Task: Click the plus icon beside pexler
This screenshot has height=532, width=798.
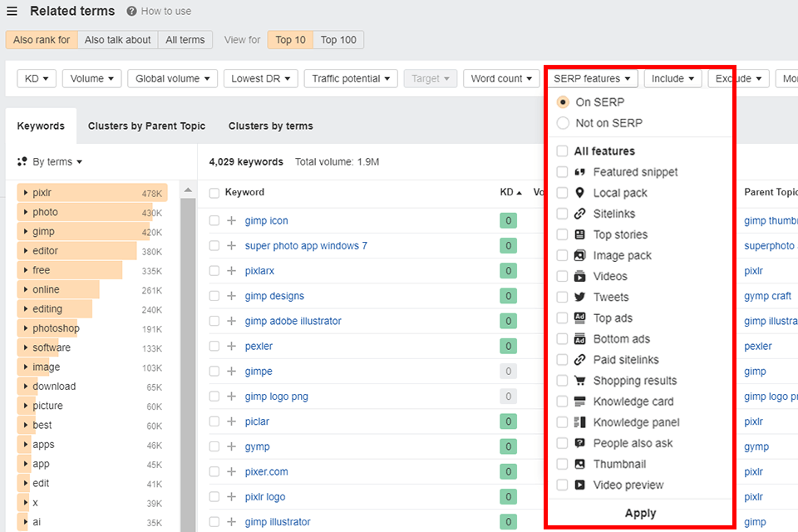Action: coord(232,346)
